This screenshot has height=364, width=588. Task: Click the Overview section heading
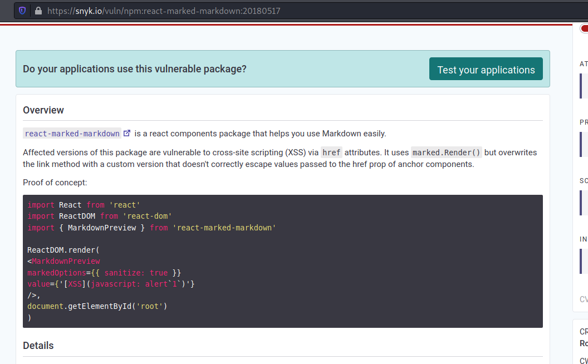pos(43,110)
